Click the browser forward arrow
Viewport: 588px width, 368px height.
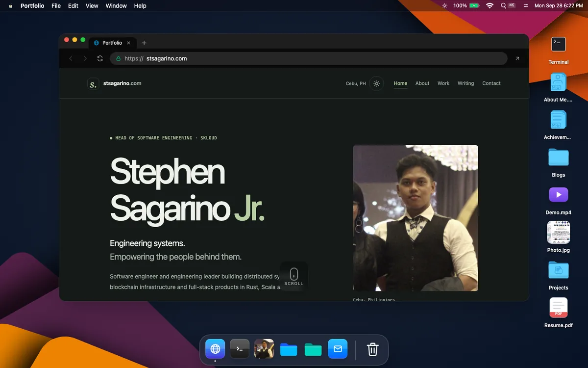pyautogui.click(x=85, y=58)
